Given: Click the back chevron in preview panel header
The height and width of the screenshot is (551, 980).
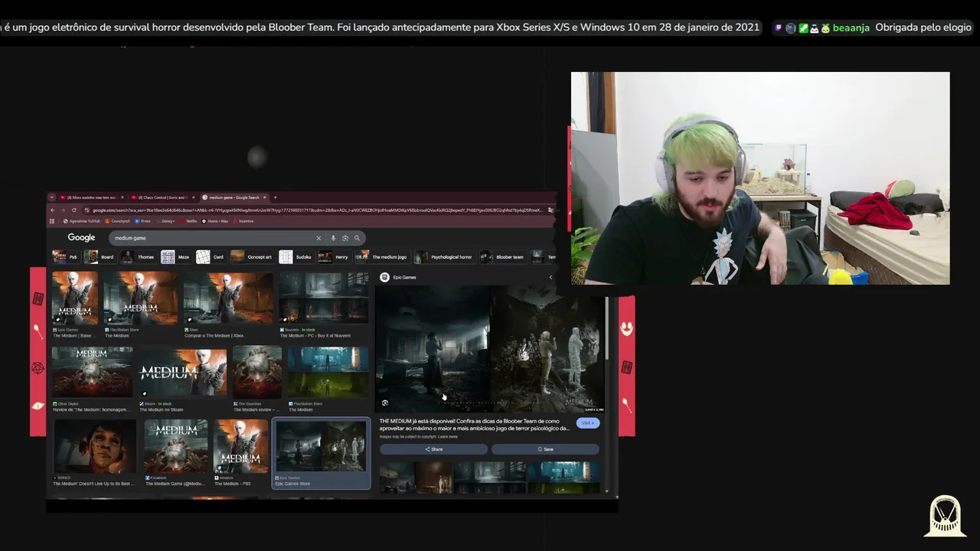Looking at the screenshot, I should [x=550, y=277].
